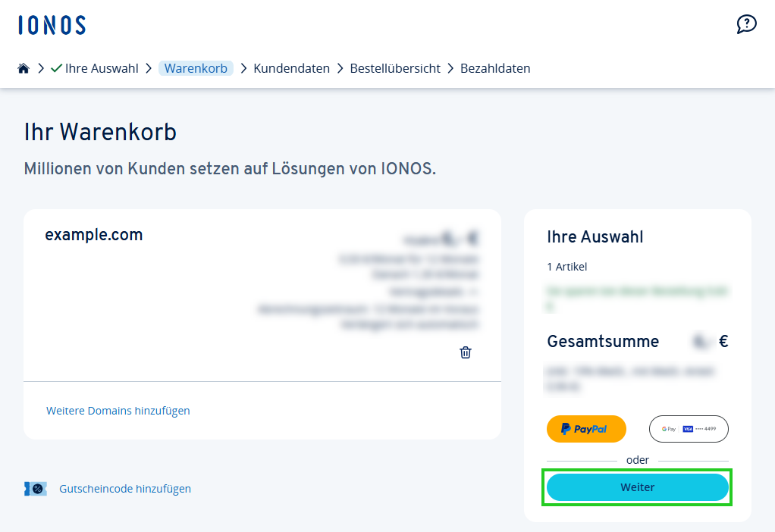
Task: Go to Bezahldaten breadcrumb step
Action: click(495, 68)
